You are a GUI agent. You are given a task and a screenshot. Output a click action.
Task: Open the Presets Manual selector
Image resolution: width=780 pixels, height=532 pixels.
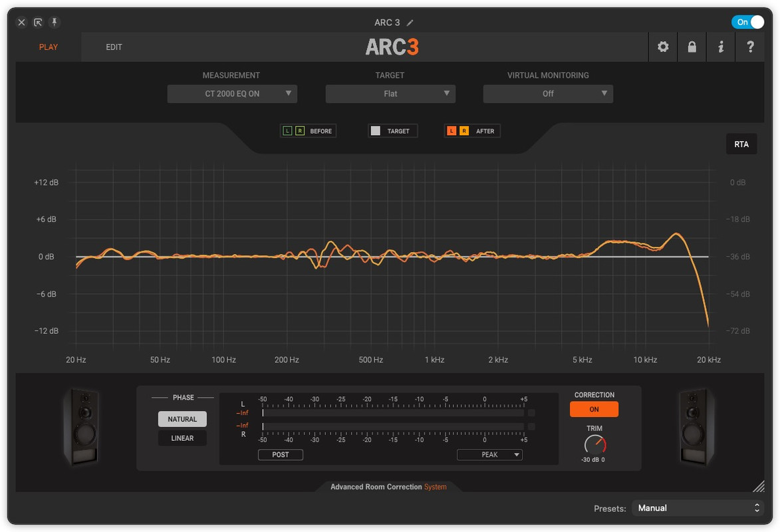pyautogui.click(x=698, y=508)
